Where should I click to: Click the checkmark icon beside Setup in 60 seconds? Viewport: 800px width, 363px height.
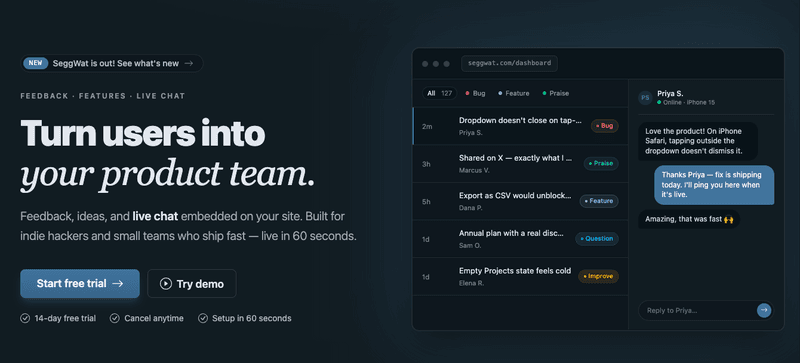pyautogui.click(x=203, y=319)
